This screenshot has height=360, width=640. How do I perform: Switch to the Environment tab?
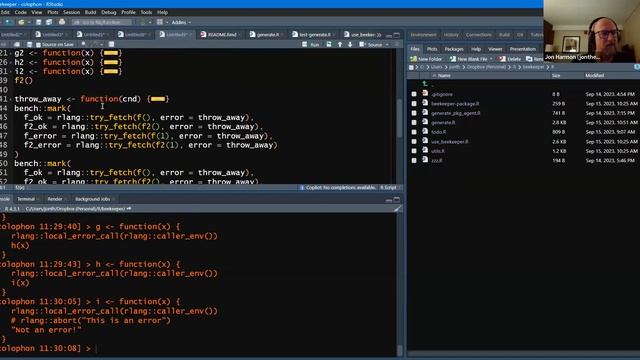(423, 35)
